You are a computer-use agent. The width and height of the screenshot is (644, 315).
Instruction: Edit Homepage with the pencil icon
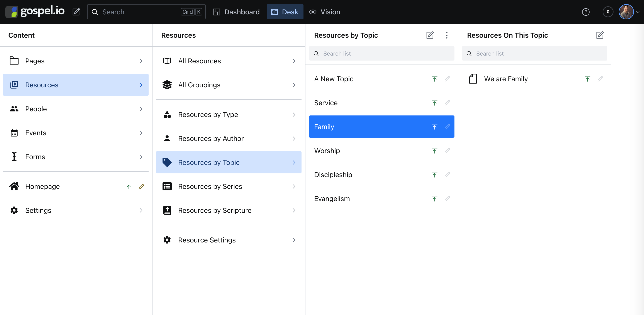pyautogui.click(x=141, y=186)
